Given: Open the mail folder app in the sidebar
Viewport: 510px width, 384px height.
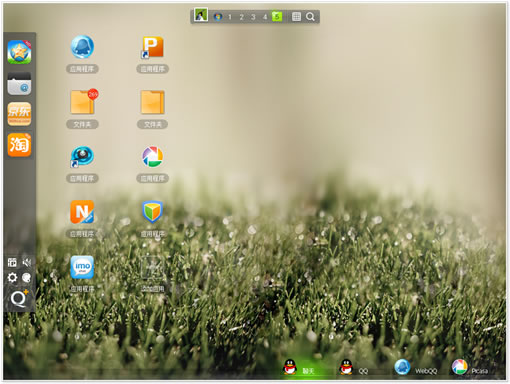Looking at the screenshot, I should point(19,84).
